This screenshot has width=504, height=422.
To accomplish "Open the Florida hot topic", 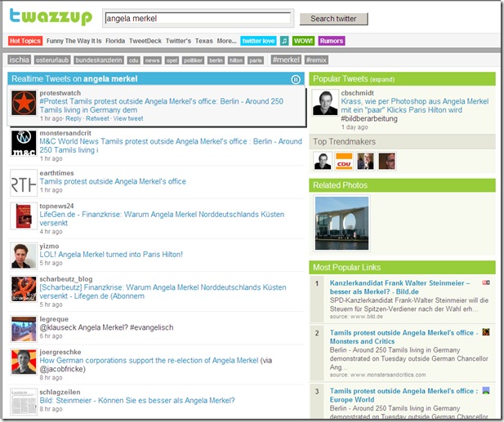I will click(115, 41).
